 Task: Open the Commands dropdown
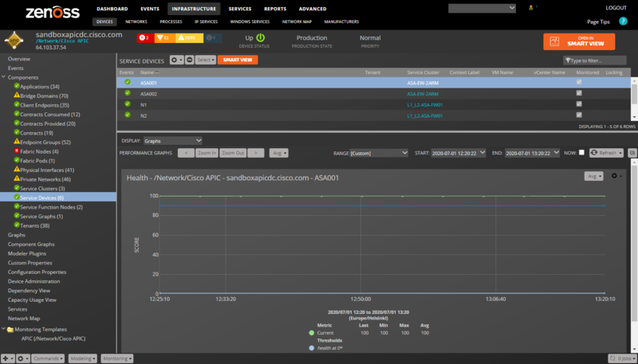pyautogui.click(x=48, y=358)
